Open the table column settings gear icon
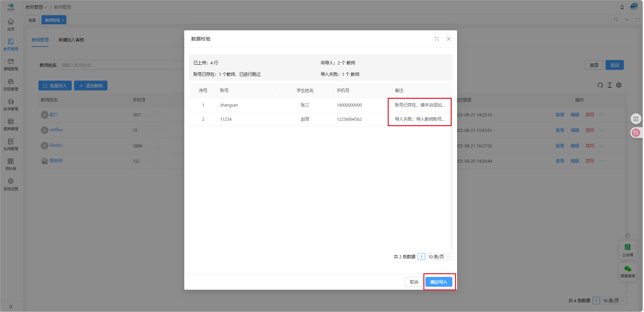This screenshot has width=644, height=312. pyautogui.click(x=619, y=85)
